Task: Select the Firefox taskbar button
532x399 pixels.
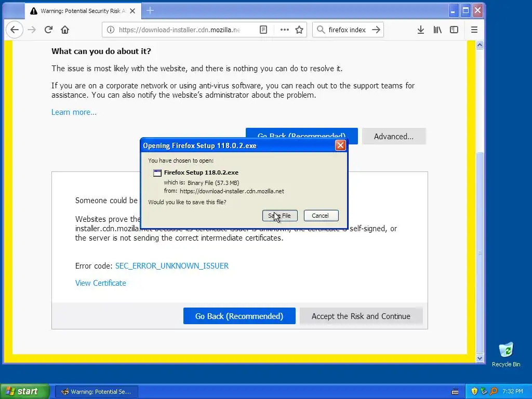Action: [96, 392]
